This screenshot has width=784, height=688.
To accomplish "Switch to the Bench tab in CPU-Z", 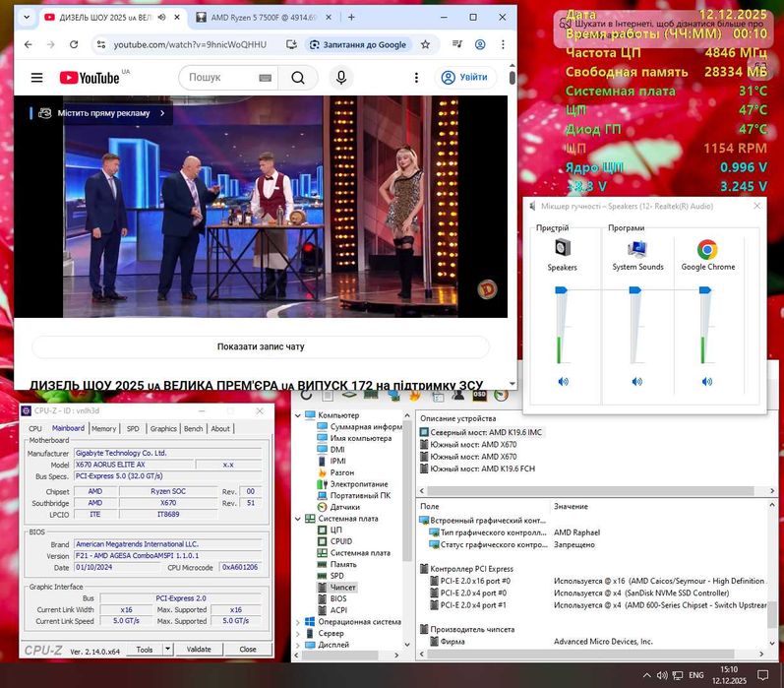I will pos(193,429).
